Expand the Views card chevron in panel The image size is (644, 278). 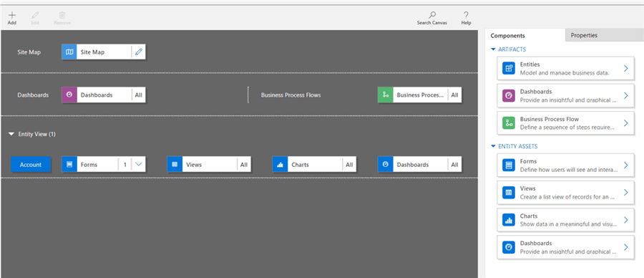point(625,193)
